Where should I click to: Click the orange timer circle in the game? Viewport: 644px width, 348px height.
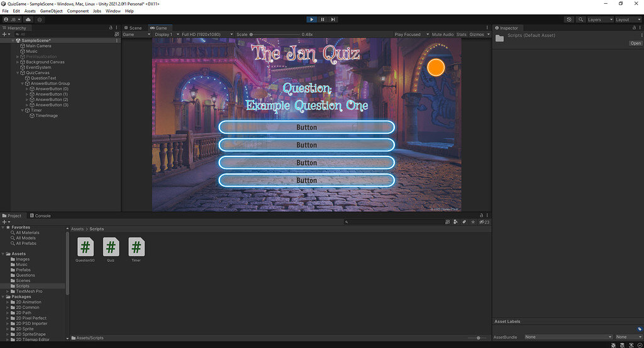tap(436, 67)
